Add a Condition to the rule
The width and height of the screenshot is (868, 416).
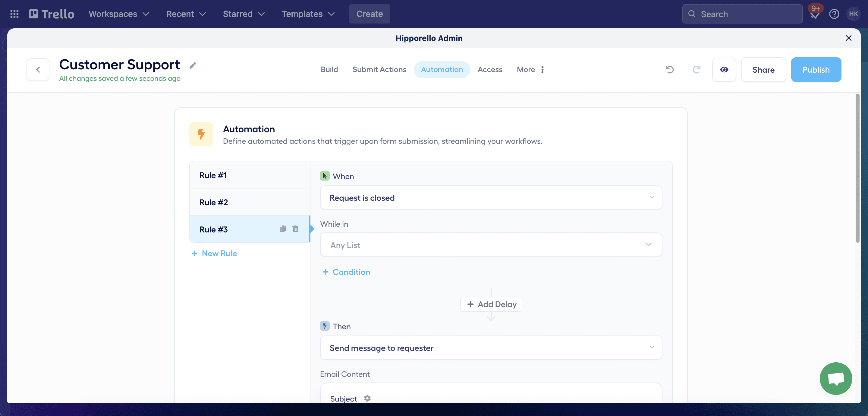[346, 272]
